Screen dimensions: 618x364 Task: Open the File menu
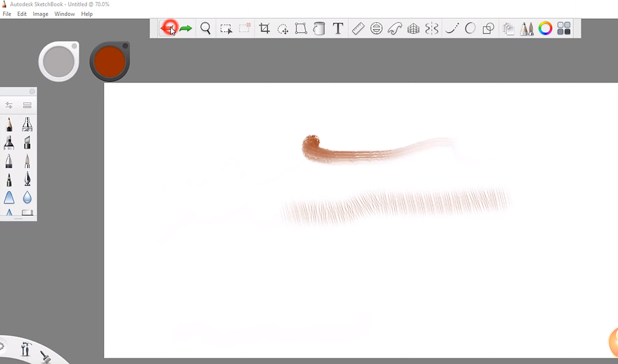pos(7,14)
